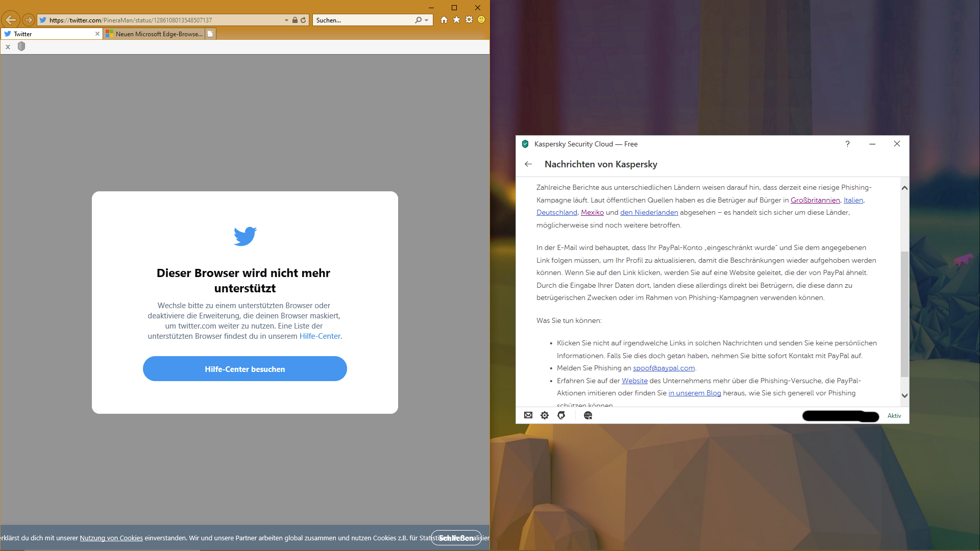980x551 pixels.
Task: Maximize the browser window
Action: (454, 8)
